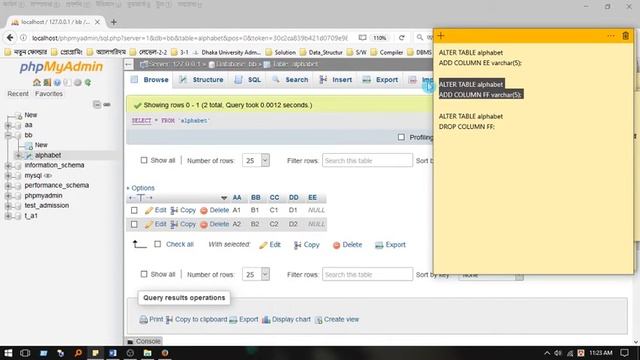The width and height of the screenshot is (640, 360).
Task: Click the Print icon in query results operations
Action: [x=143, y=320]
